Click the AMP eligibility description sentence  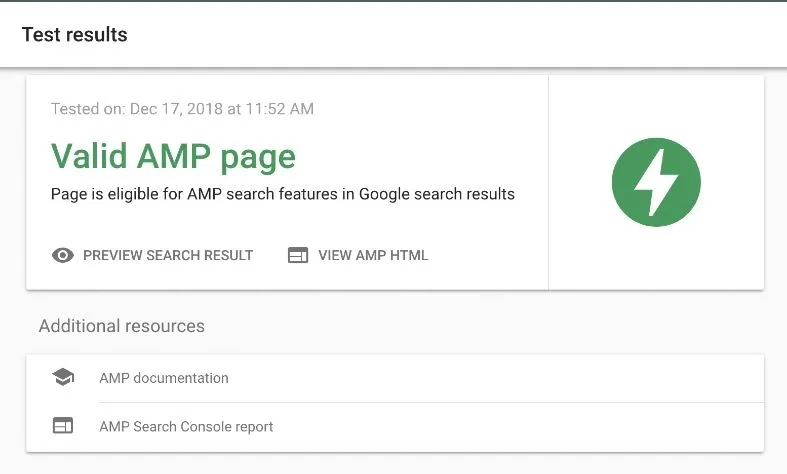tap(283, 194)
